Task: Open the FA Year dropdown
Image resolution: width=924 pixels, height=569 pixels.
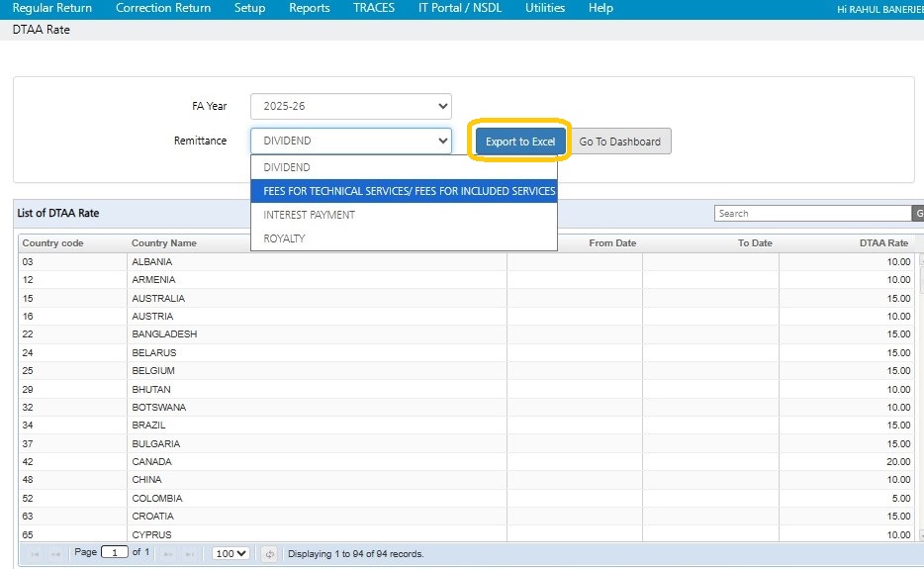Action: point(350,106)
